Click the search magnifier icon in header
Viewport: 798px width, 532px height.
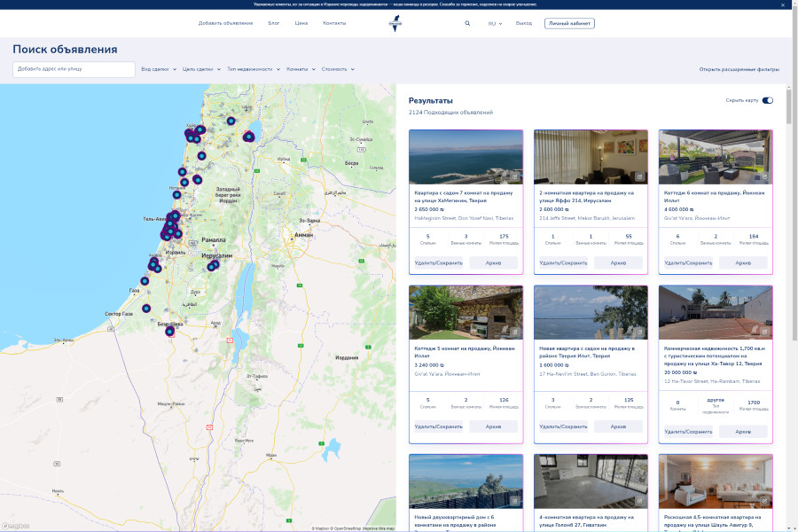point(467,23)
